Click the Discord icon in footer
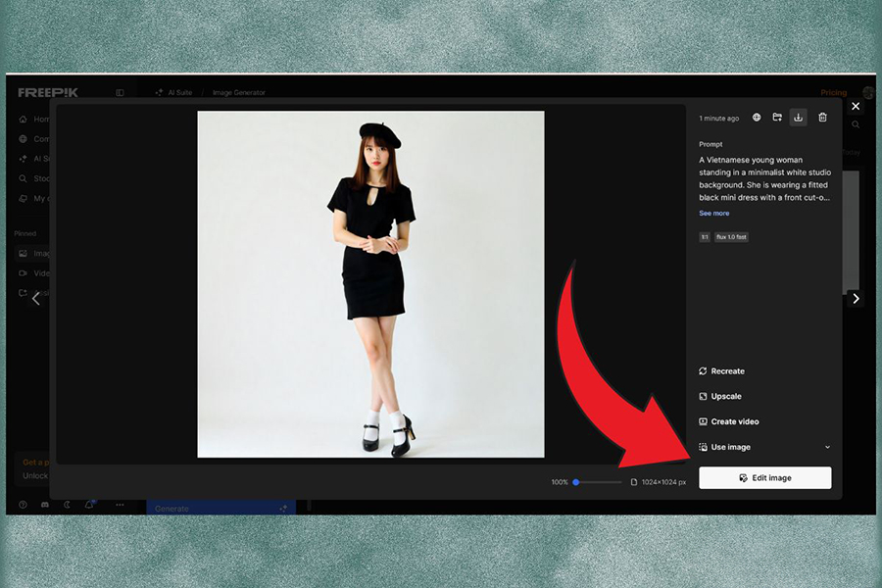This screenshot has width=882, height=588. [45, 505]
